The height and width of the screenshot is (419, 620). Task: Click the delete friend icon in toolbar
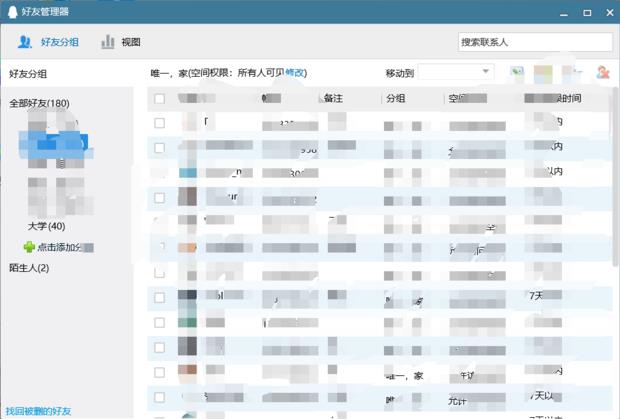coord(603,72)
